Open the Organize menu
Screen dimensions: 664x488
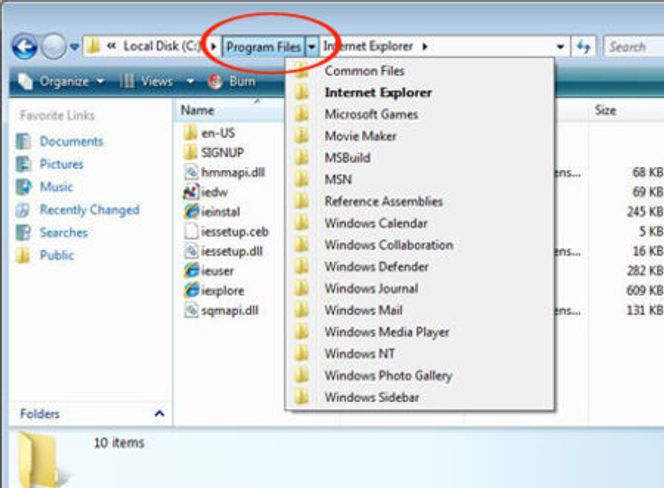[61, 81]
